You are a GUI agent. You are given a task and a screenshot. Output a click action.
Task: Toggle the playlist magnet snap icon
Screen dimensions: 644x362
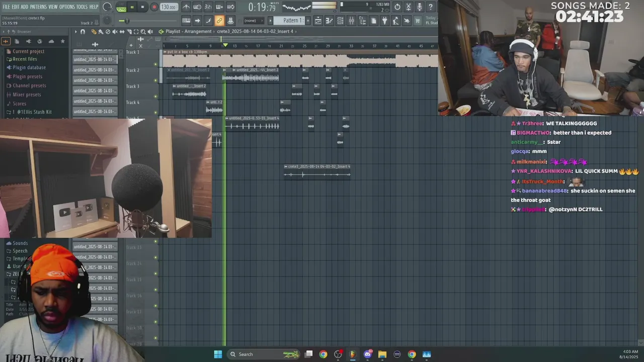point(83,32)
